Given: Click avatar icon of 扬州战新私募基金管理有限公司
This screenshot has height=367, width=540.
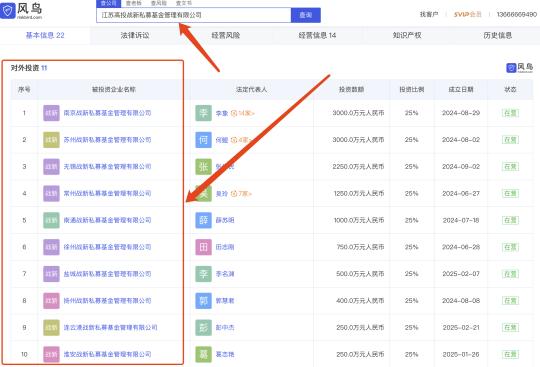Looking at the screenshot, I should click(x=51, y=301).
